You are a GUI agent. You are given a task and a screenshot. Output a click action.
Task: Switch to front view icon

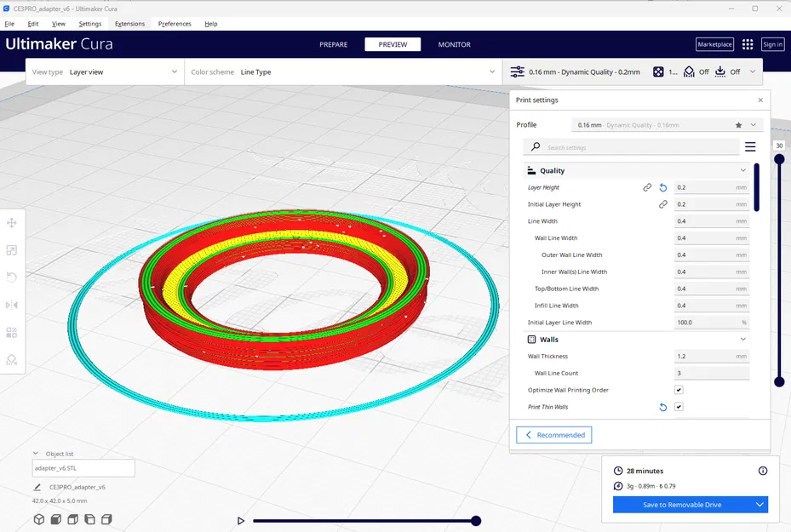coord(56,519)
